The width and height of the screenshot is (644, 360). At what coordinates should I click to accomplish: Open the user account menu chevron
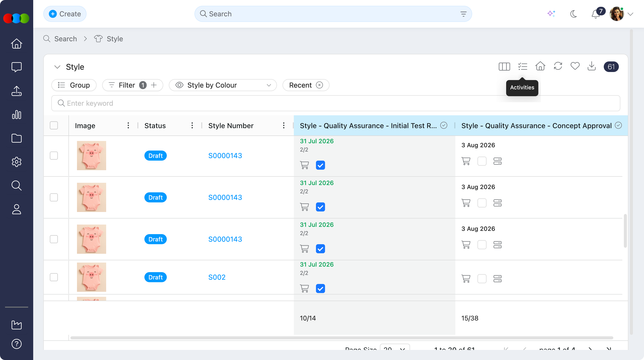tap(630, 14)
